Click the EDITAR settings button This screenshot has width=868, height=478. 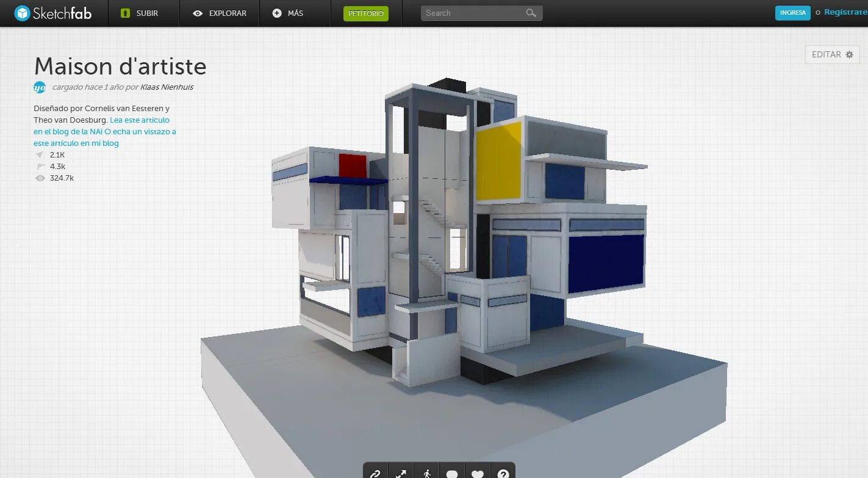click(832, 54)
